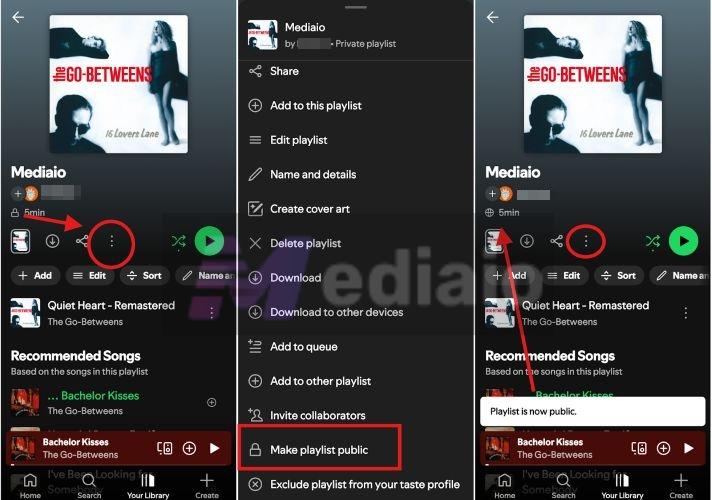Open Create tab, right panel
The image size is (712, 500).
click(x=681, y=486)
